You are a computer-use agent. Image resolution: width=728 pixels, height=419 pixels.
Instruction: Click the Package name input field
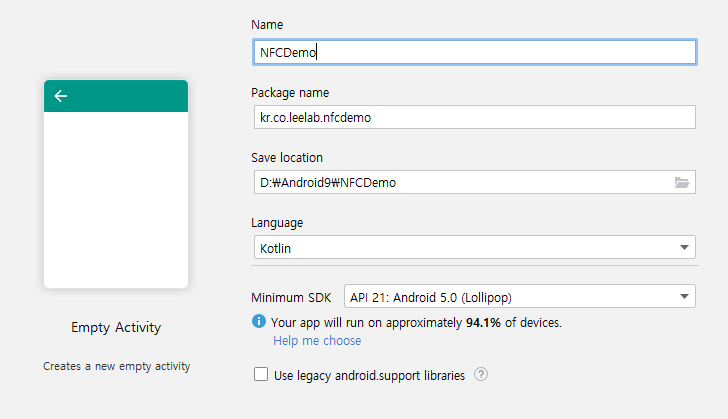(x=472, y=117)
